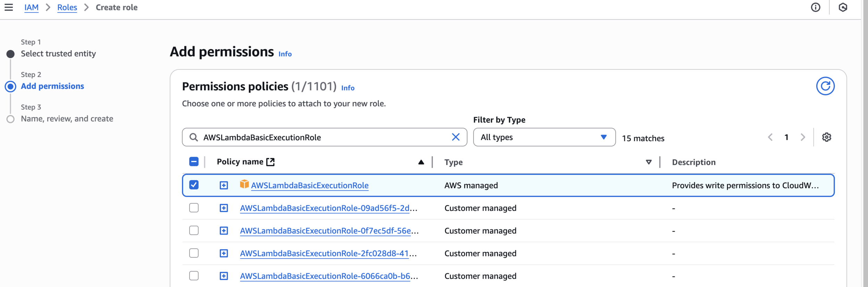Navigate to IAM breadcrumb

pyautogui.click(x=31, y=7)
